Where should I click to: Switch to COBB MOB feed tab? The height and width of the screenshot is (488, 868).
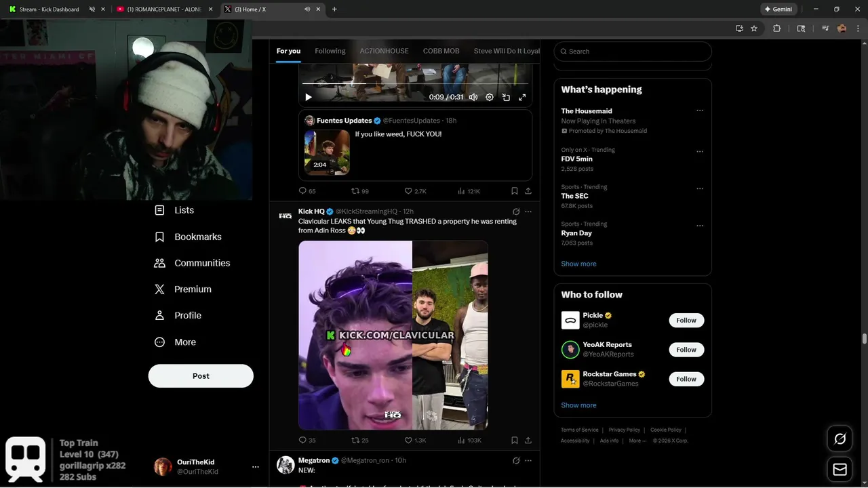441,51
